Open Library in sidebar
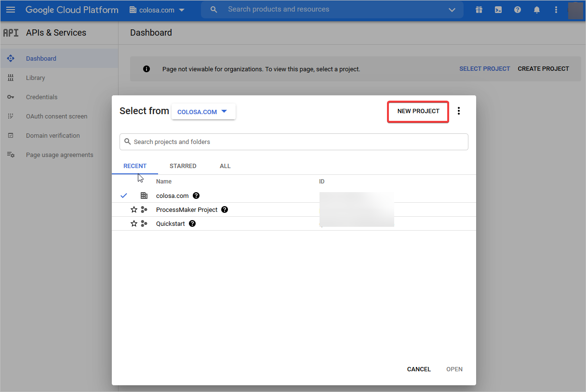This screenshot has width=586, height=392. coord(59,78)
